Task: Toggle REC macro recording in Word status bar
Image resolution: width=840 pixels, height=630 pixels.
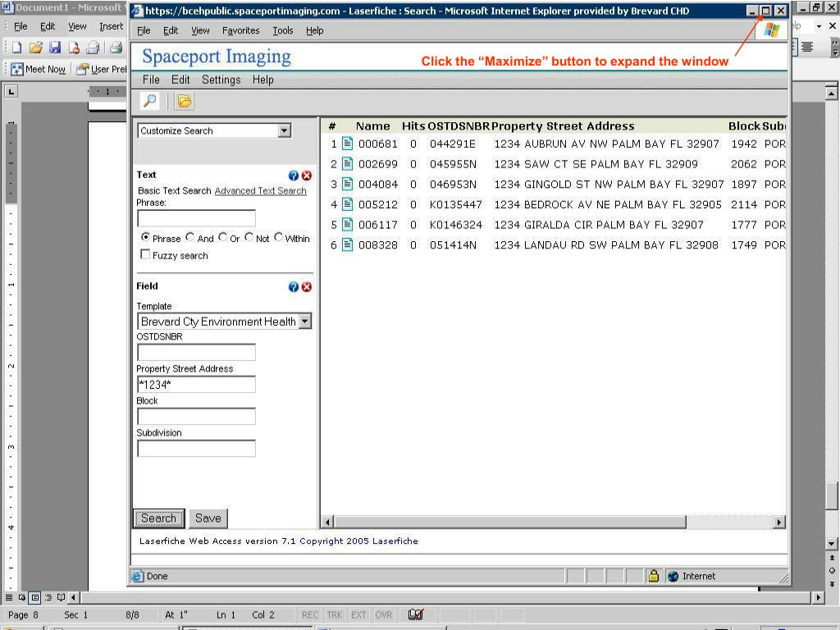Action: pos(309,615)
